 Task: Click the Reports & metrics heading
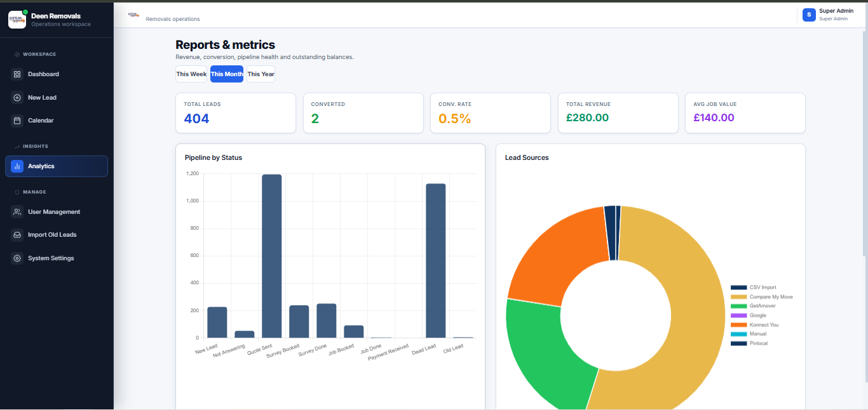(x=226, y=45)
